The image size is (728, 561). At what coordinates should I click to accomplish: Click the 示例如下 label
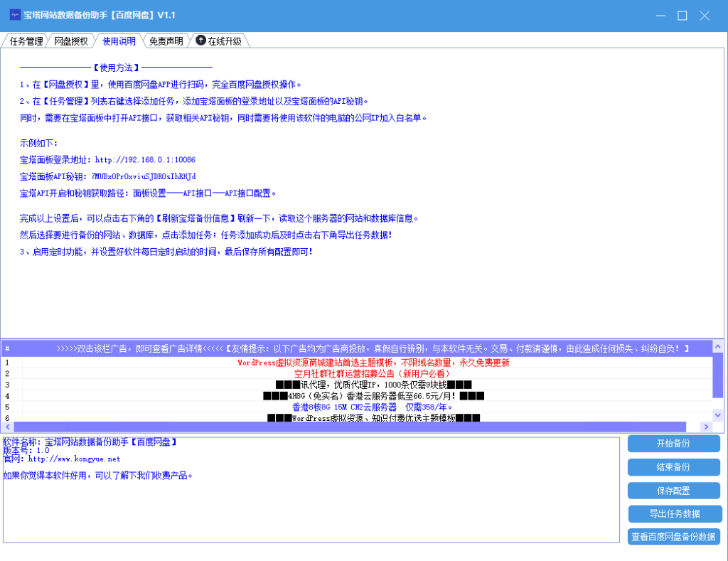pyautogui.click(x=38, y=143)
